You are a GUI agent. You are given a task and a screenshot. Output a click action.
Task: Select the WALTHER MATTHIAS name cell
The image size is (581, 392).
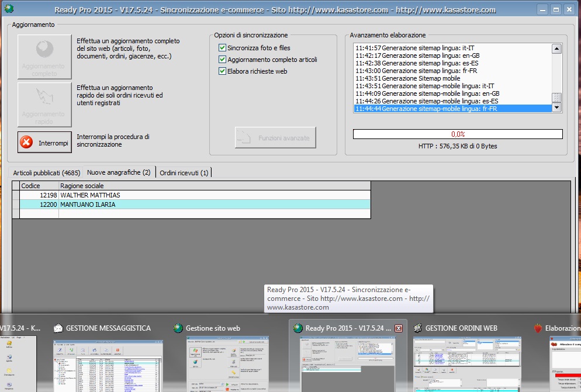pos(215,195)
